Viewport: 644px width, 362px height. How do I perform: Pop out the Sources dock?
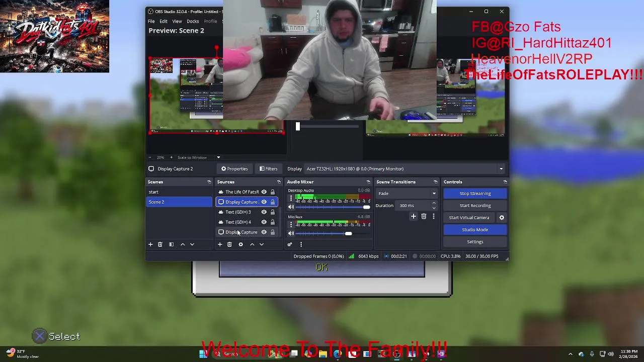pos(279,182)
